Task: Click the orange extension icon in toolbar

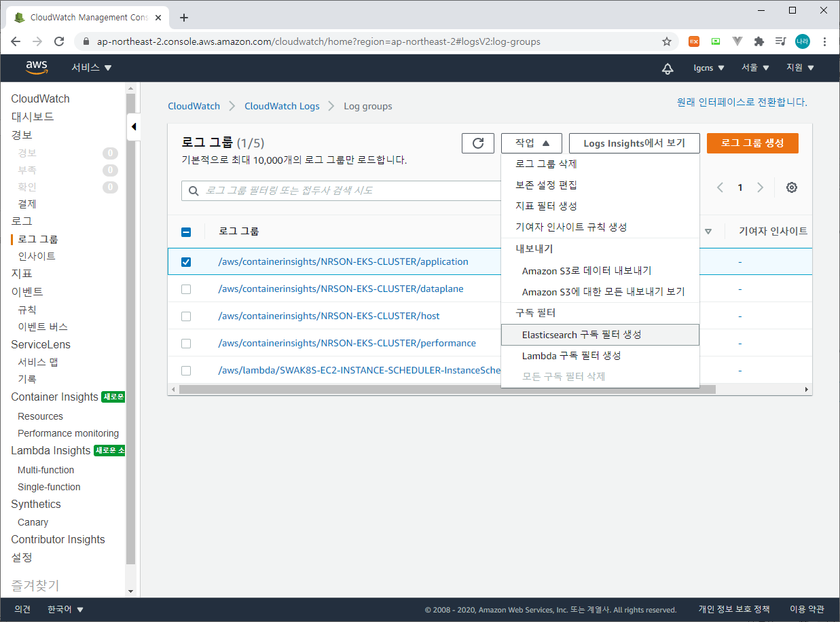Action: pyautogui.click(x=694, y=41)
